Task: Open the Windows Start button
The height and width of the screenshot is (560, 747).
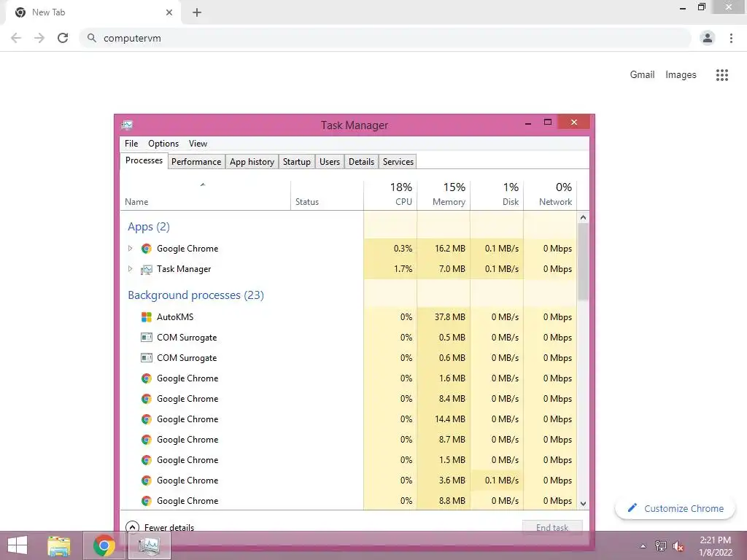Action: click(x=18, y=545)
